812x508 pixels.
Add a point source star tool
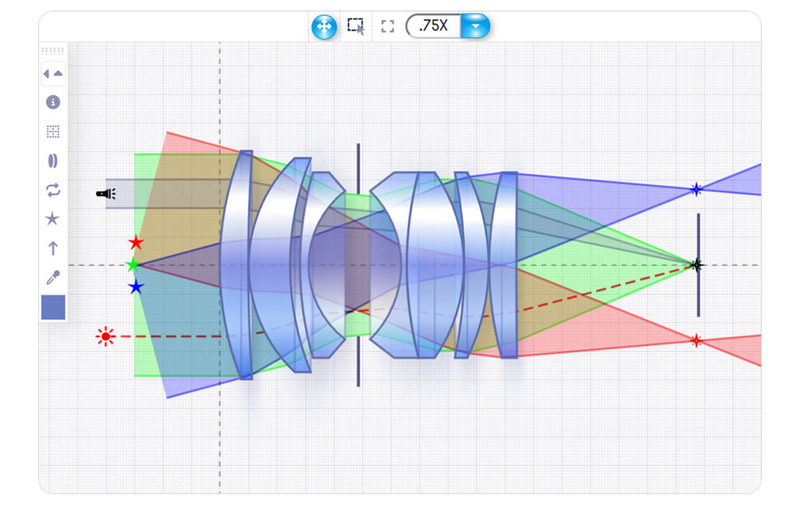[x=52, y=219]
